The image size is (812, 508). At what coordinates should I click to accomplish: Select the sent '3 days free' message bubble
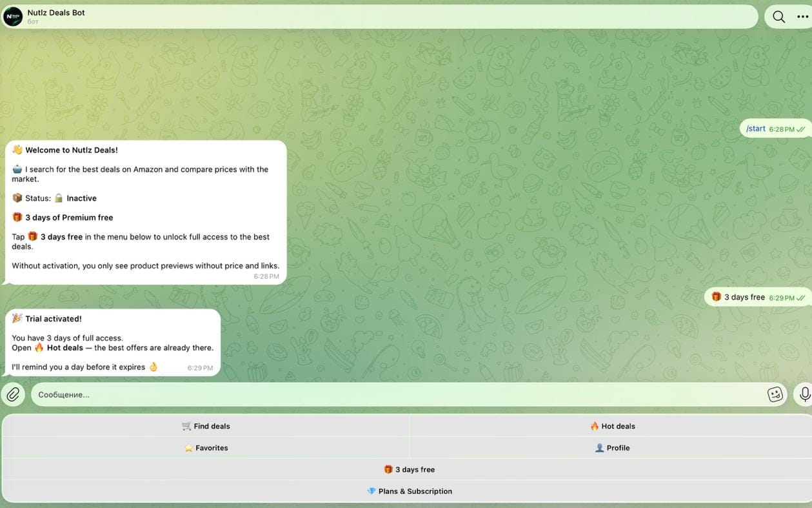[x=757, y=297]
